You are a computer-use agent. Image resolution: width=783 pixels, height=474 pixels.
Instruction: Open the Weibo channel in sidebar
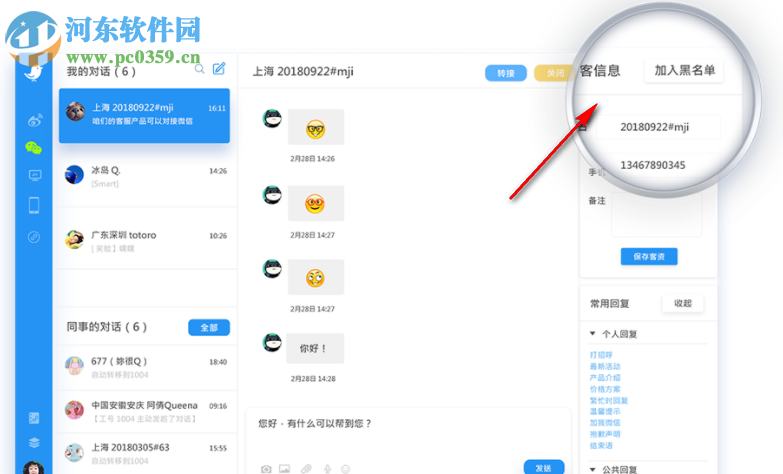tap(34, 120)
